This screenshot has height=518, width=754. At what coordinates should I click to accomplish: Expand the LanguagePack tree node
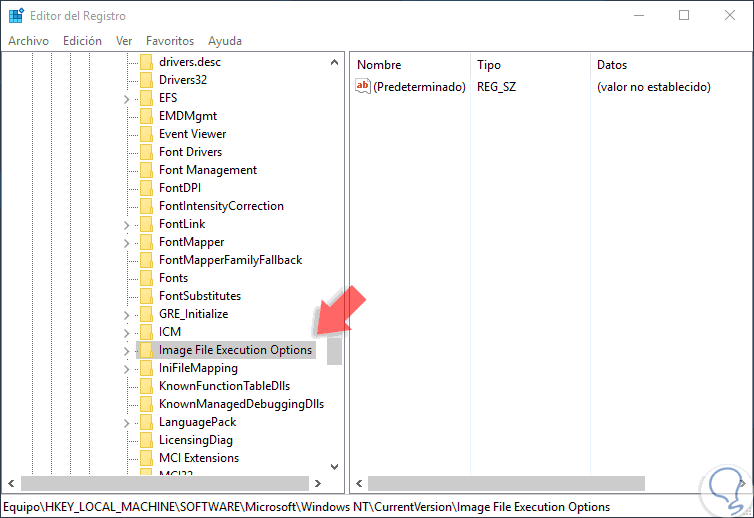tap(126, 422)
